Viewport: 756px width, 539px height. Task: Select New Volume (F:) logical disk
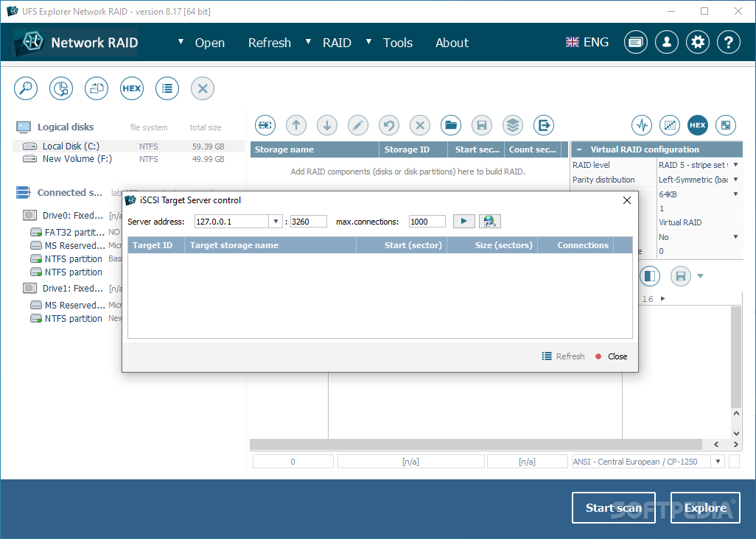tap(128, 159)
